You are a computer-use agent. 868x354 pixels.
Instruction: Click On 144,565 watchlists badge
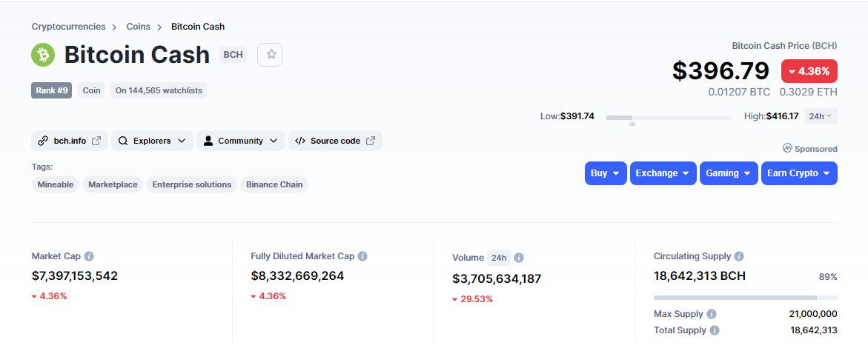pyautogui.click(x=159, y=90)
